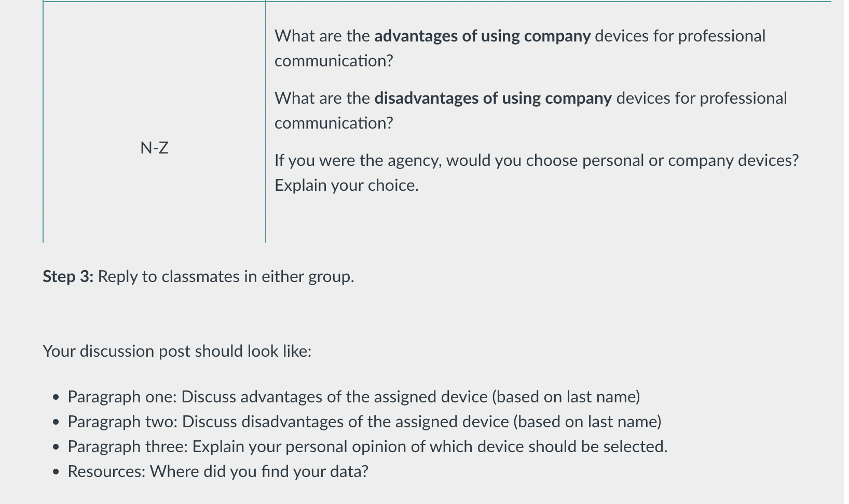Click bold text 'disadvantages of using company'
Viewport: 849px width, 504px height.
coord(493,98)
